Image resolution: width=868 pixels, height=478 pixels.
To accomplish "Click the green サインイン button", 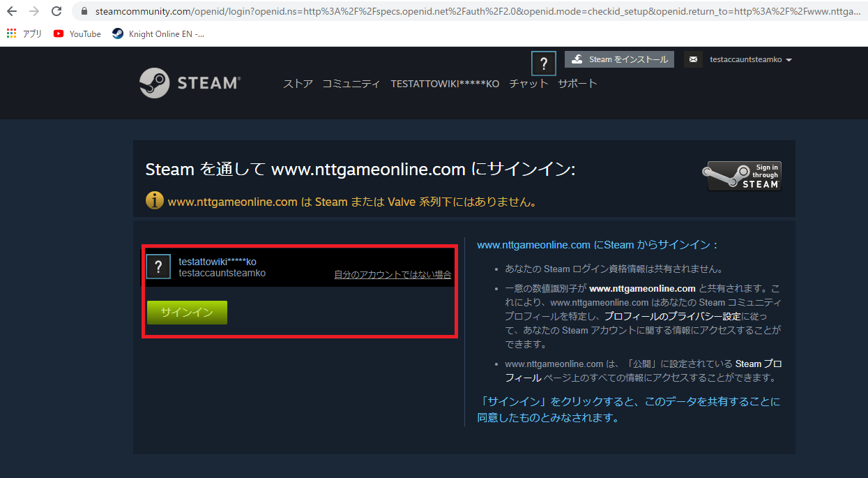I will [x=187, y=313].
